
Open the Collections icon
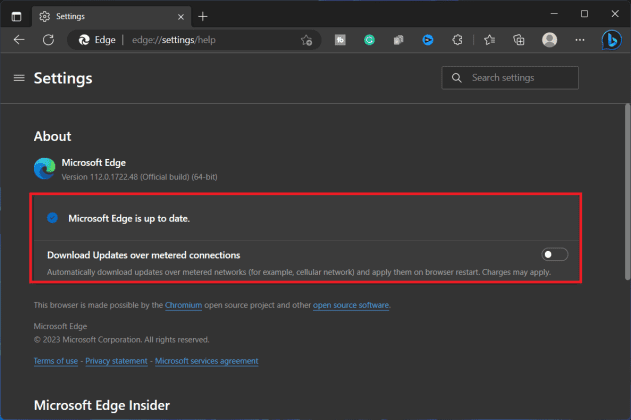click(518, 40)
